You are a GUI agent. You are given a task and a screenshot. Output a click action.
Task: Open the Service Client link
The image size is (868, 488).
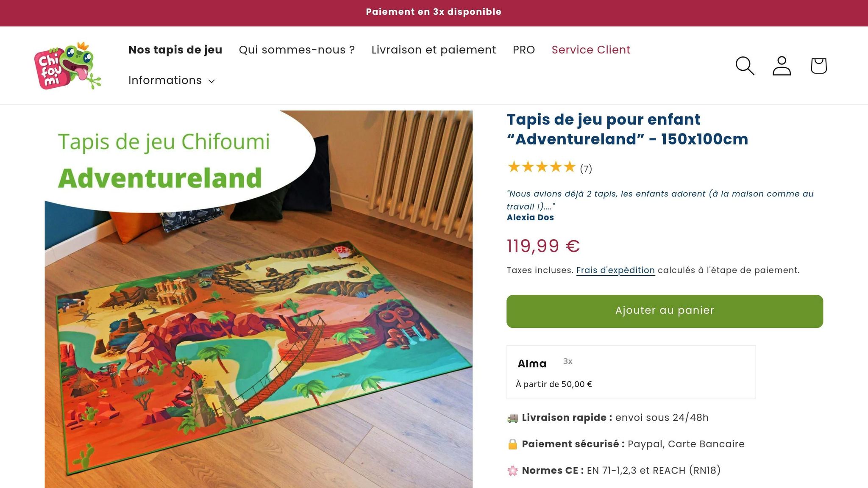(591, 50)
